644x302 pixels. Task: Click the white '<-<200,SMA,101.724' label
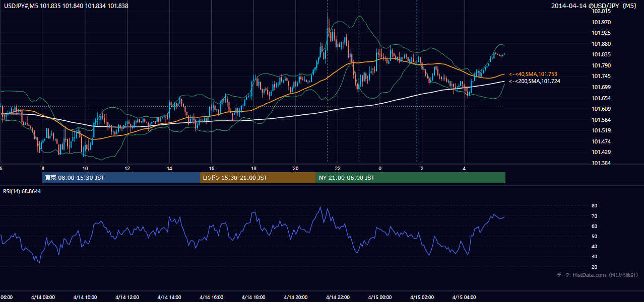coord(535,81)
